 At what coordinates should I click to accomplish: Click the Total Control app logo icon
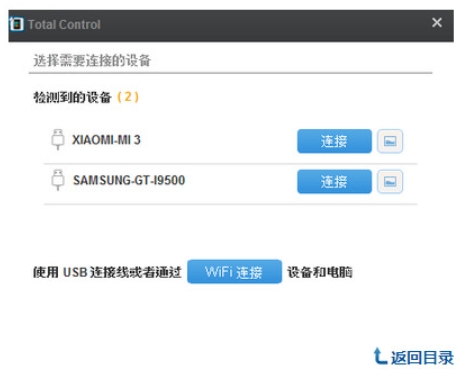click(16, 24)
